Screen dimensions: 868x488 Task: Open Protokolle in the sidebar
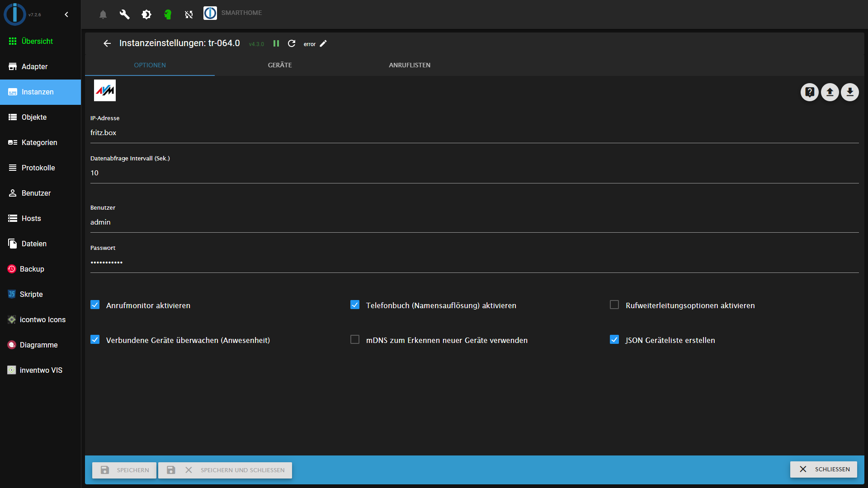click(x=40, y=168)
